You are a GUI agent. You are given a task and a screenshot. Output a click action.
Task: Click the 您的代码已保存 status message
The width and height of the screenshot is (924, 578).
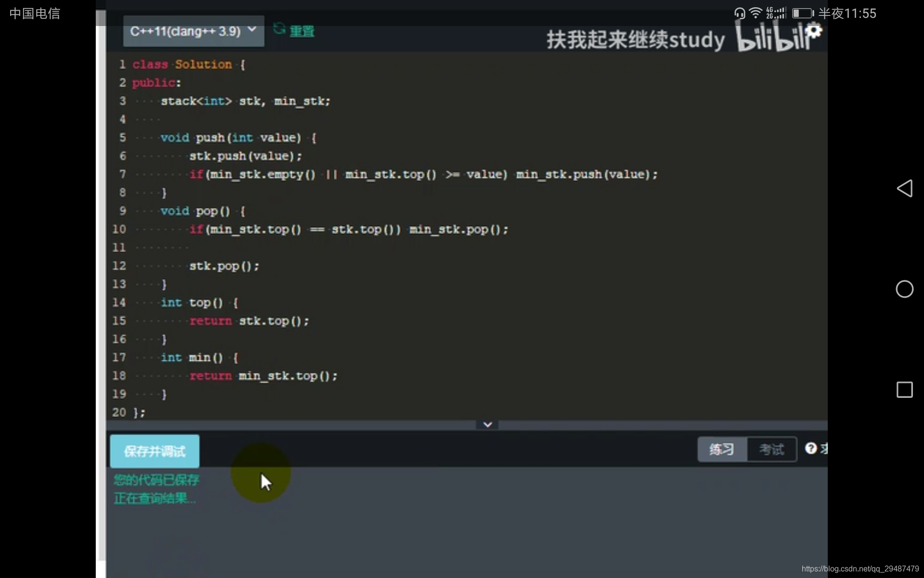click(x=156, y=480)
